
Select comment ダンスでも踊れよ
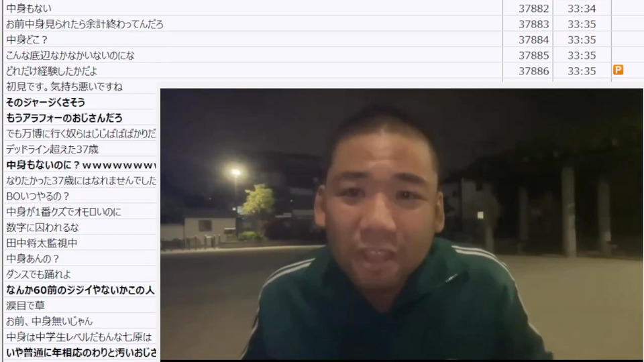pyautogui.click(x=38, y=274)
